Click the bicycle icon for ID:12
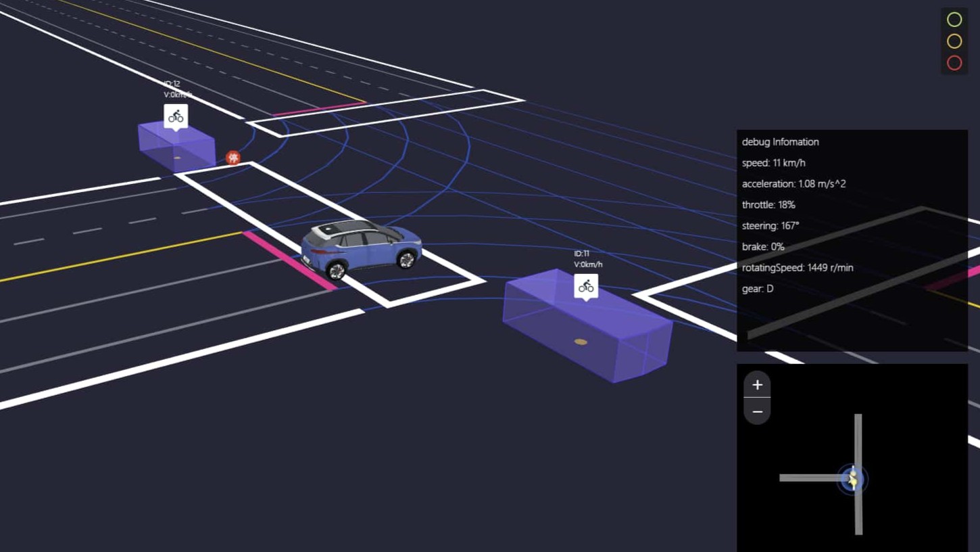The image size is (980, 552). point(176,116)
